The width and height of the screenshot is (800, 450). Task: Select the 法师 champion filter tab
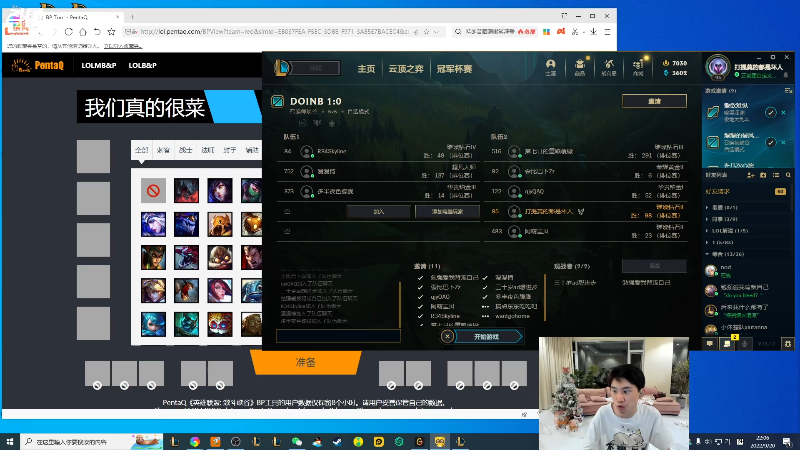208,150
